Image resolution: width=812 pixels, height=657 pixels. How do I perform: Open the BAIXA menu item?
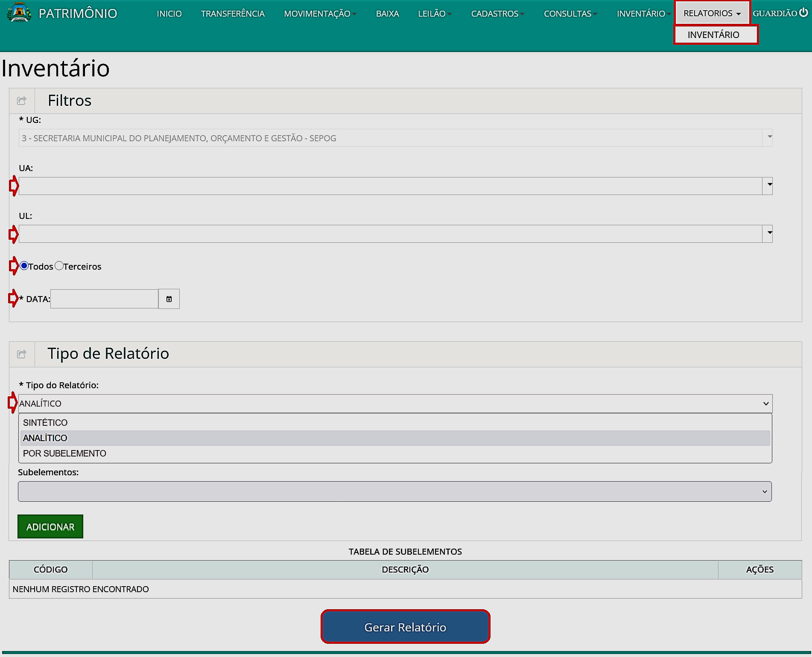[387, 14]
